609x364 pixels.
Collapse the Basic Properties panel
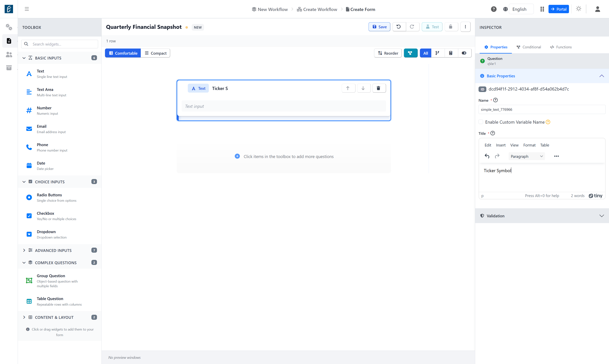542,76
